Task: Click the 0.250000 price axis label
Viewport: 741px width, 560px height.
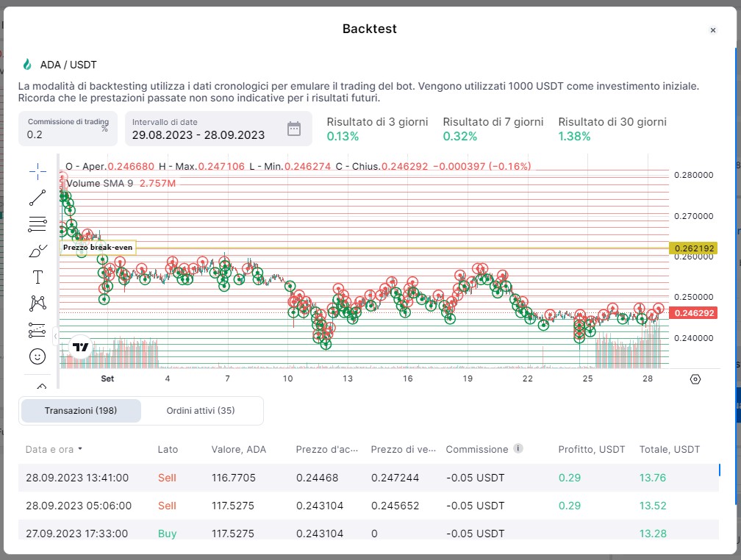Action: (x=694, y=297)
